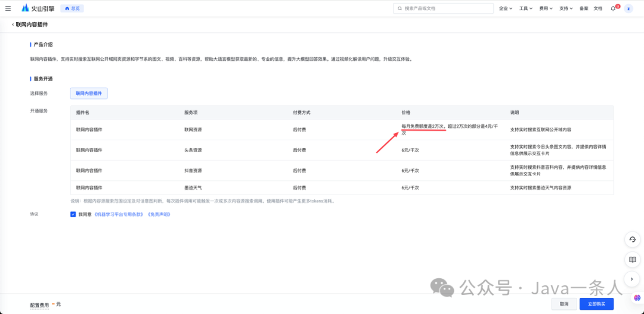The width and height of the screenshot is (644, 314).
Task: Click the 立即购买 button
Action: (596, 304)
